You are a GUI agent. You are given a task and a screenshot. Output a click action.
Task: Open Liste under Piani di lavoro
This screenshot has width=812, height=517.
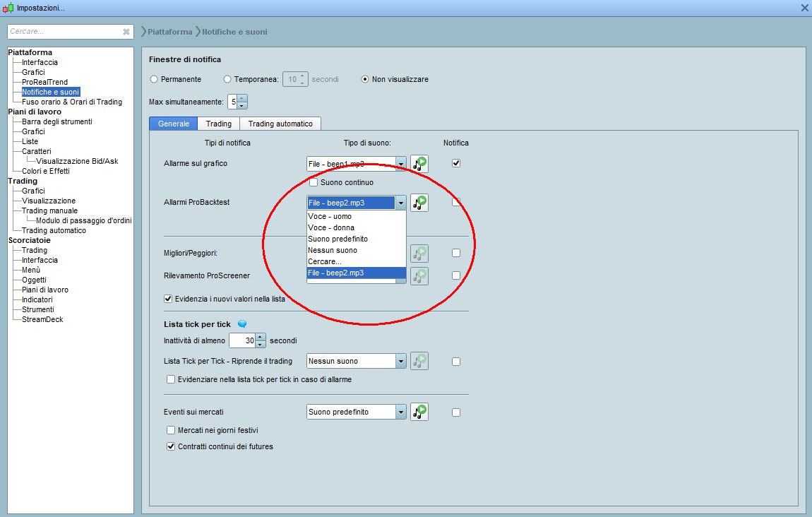point(30,141)
